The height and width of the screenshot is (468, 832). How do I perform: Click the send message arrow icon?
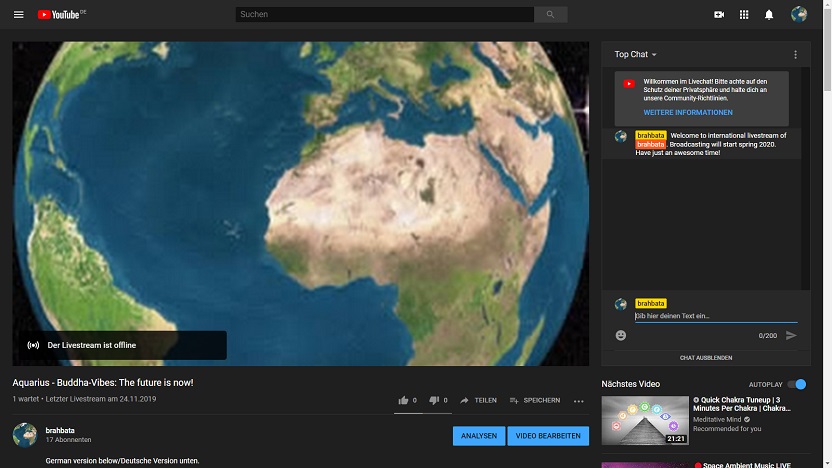point(791,335)
